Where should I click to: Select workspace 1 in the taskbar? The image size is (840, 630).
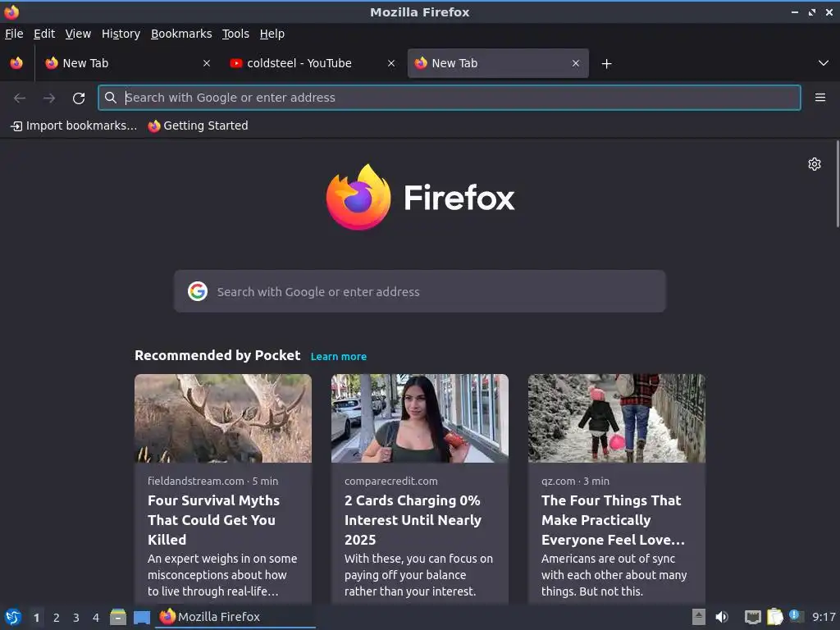click(x=36, y=618)
